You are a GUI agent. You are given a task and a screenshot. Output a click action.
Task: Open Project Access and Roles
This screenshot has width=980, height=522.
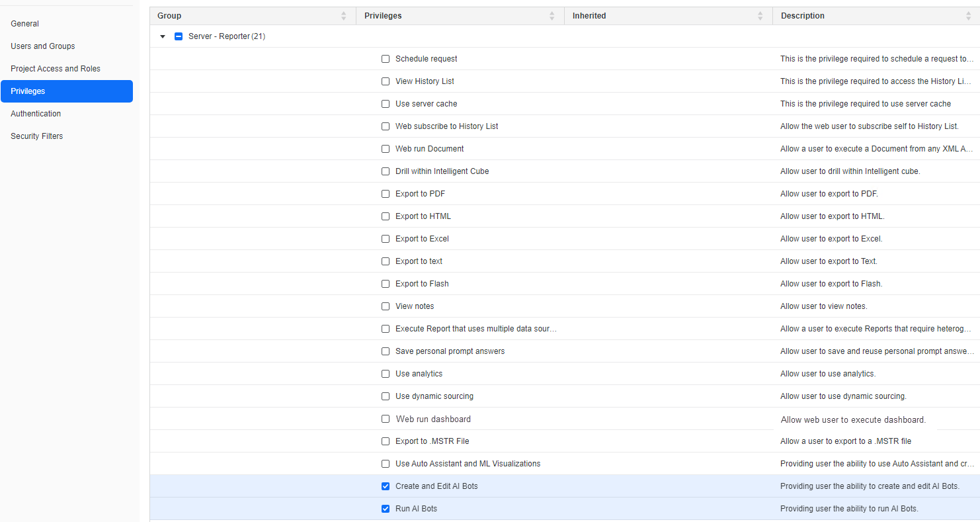[x=56, y=69]
